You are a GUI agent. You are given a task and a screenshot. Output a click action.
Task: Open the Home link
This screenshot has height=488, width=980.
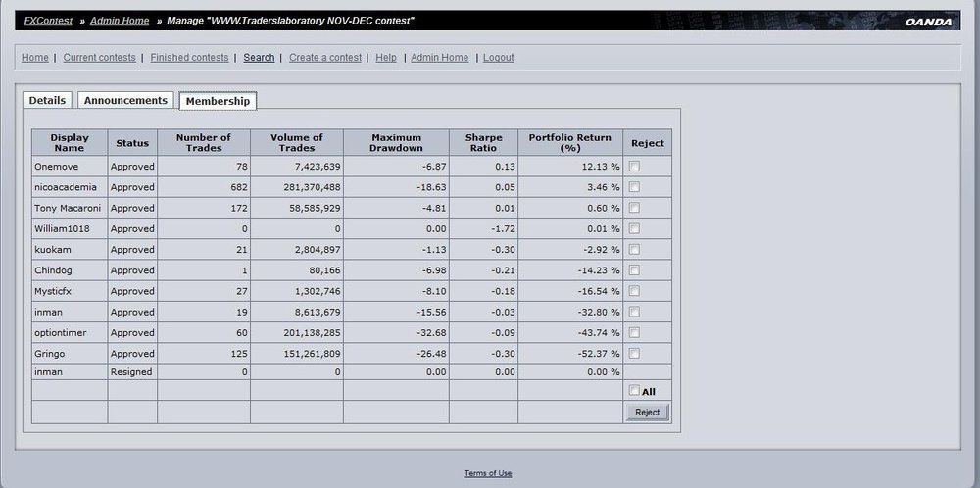(35, 58)
